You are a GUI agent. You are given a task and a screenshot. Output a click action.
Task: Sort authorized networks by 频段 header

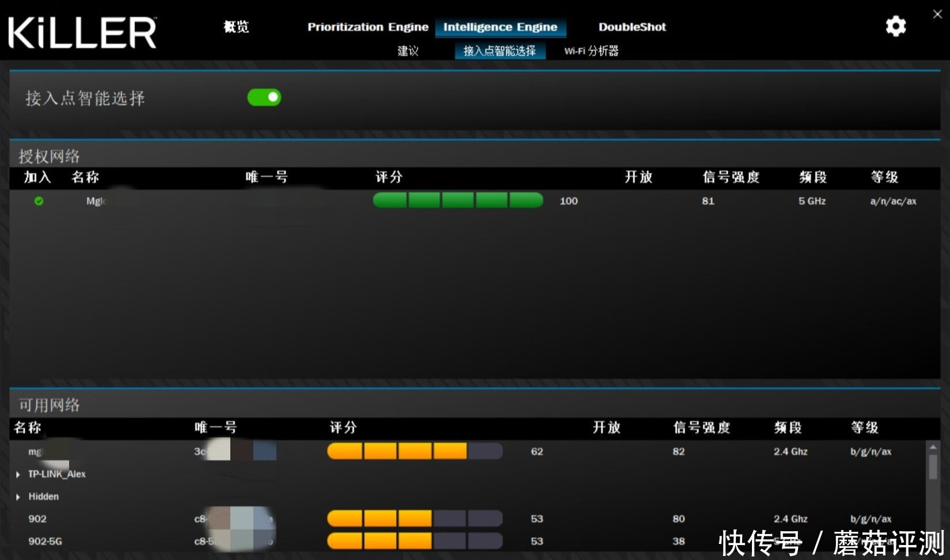813,177
